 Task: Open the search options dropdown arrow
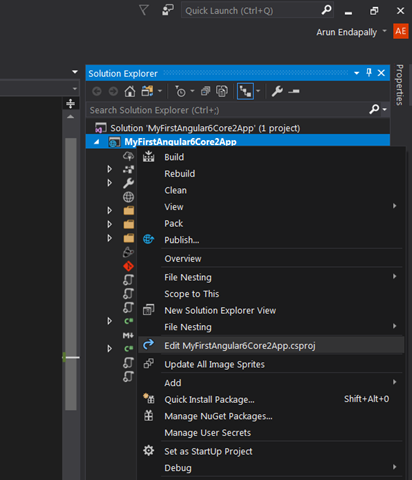click(x=385, y=109)
